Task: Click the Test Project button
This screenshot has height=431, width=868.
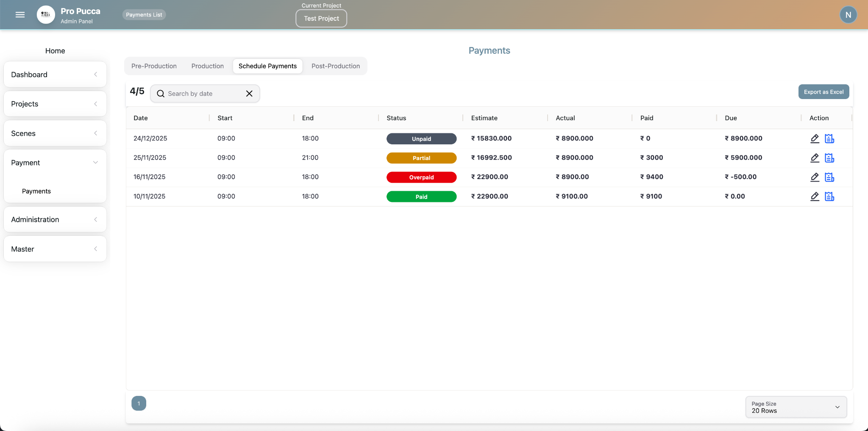Action: click(321, 19)
